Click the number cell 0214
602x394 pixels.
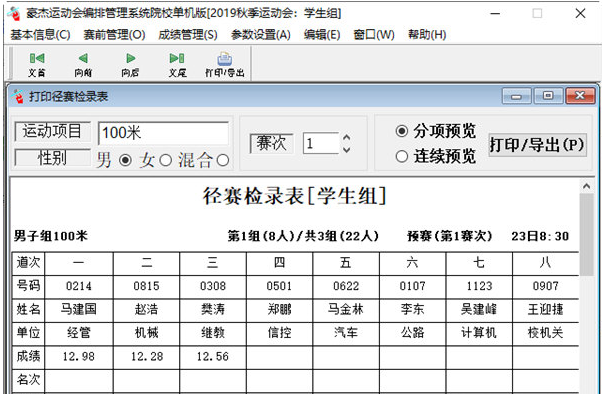tap(79, 286)
